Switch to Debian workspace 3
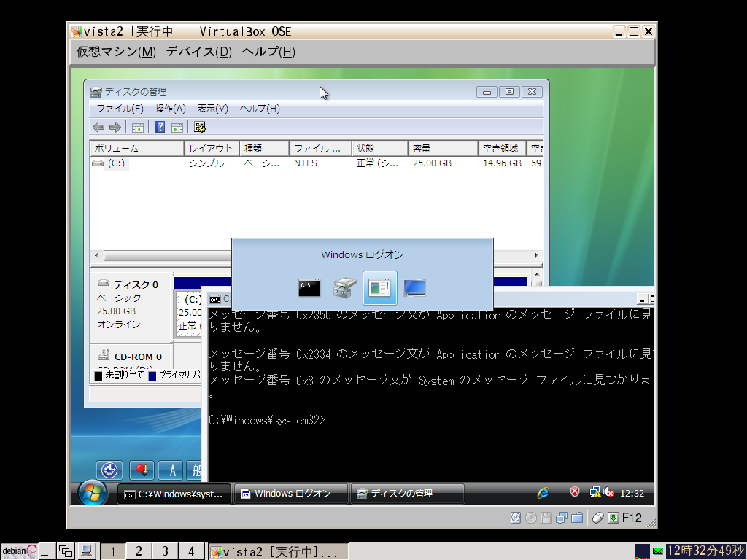 point(165,551)
